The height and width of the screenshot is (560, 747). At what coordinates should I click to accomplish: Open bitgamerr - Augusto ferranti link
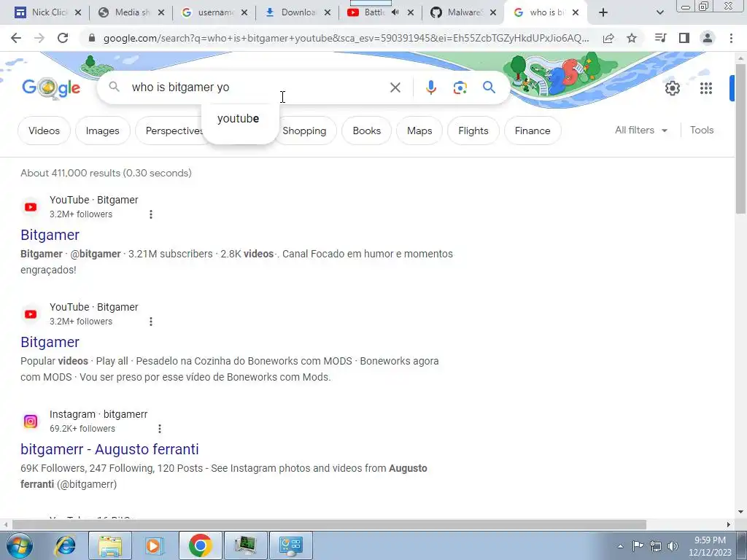109,449
